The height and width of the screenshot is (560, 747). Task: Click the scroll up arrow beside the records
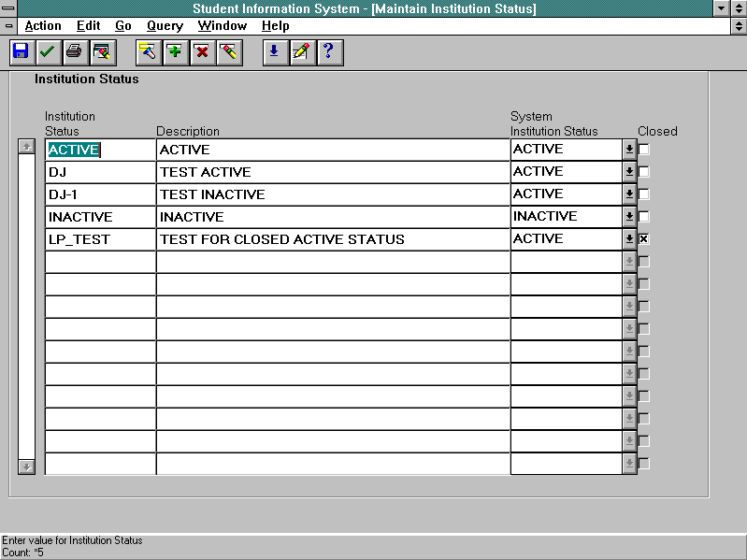click(x=27, y=147)
